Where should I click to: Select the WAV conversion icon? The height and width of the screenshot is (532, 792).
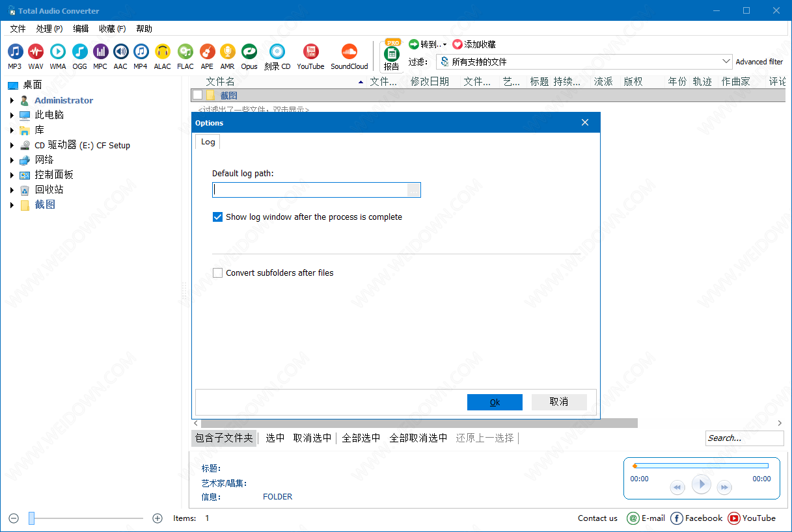point(36,52)
